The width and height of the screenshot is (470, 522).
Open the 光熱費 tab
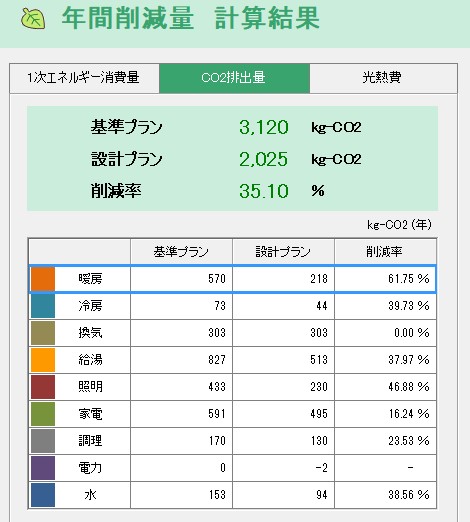pos(383,78)
